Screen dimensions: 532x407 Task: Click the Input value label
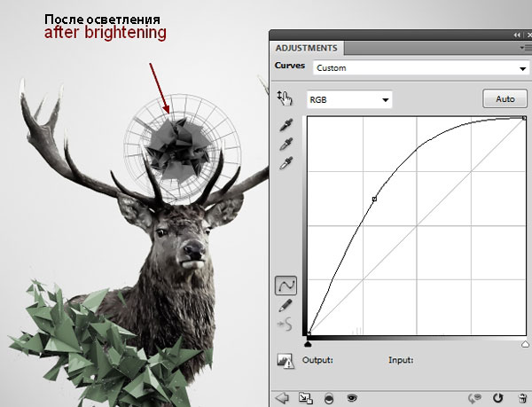point(401,360)
